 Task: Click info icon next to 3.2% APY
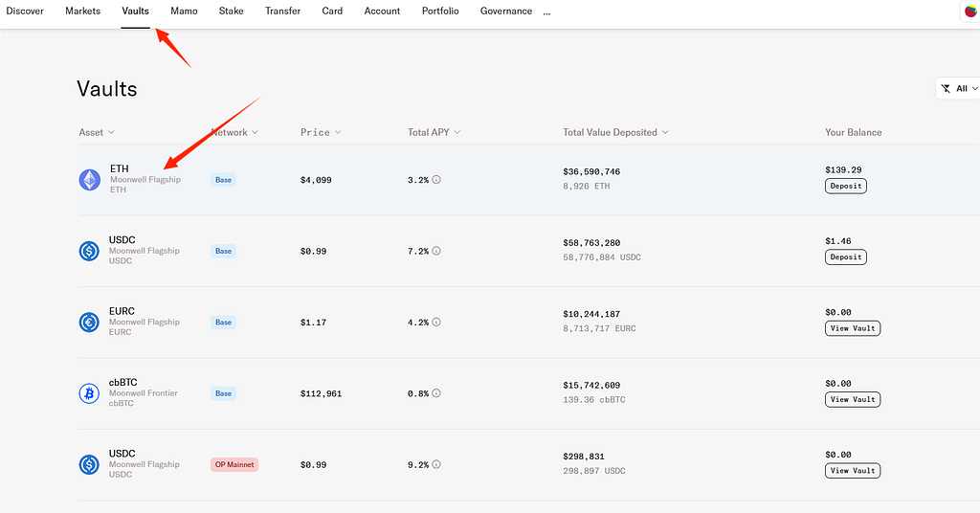(x=436, y=180)
